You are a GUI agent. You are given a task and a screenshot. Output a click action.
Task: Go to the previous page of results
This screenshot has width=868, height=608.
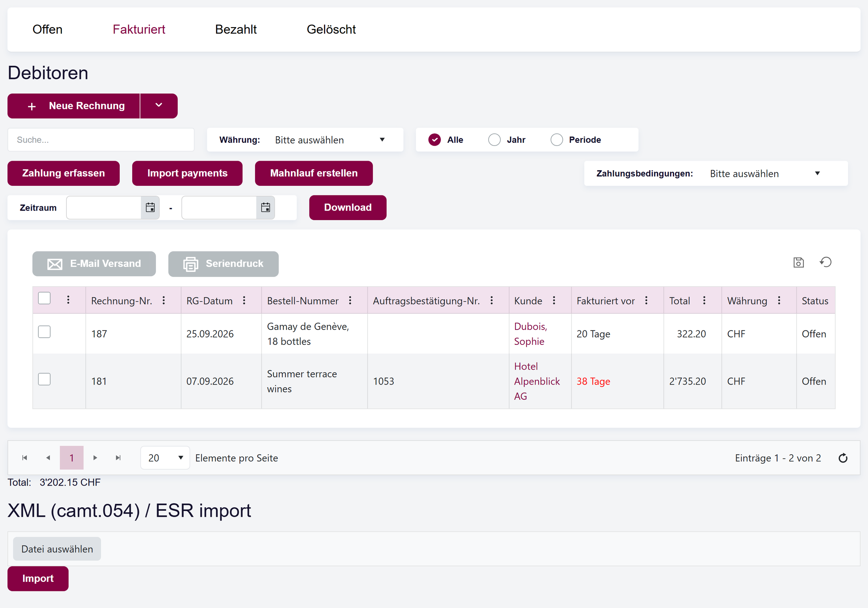click(x=48, y=458)
